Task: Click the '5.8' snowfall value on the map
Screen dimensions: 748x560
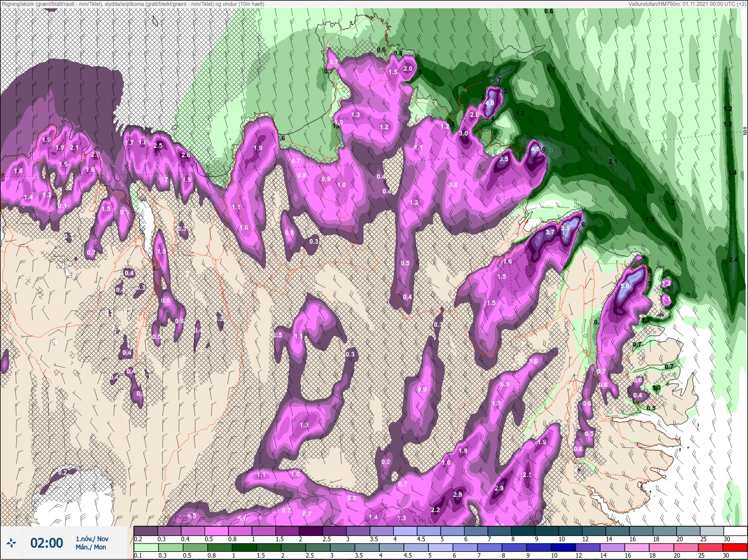Action: pyautogui.click(x=624, y=286)
